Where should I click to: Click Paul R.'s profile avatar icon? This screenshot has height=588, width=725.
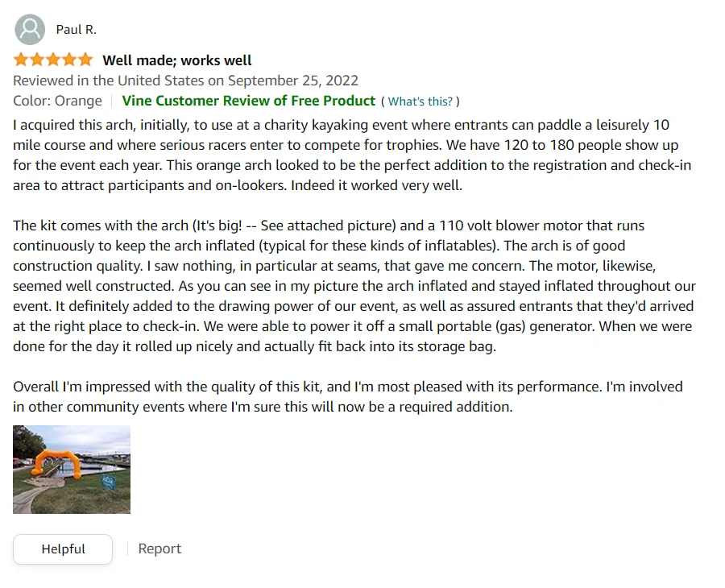pyautogui.click(x=30, y=30)
